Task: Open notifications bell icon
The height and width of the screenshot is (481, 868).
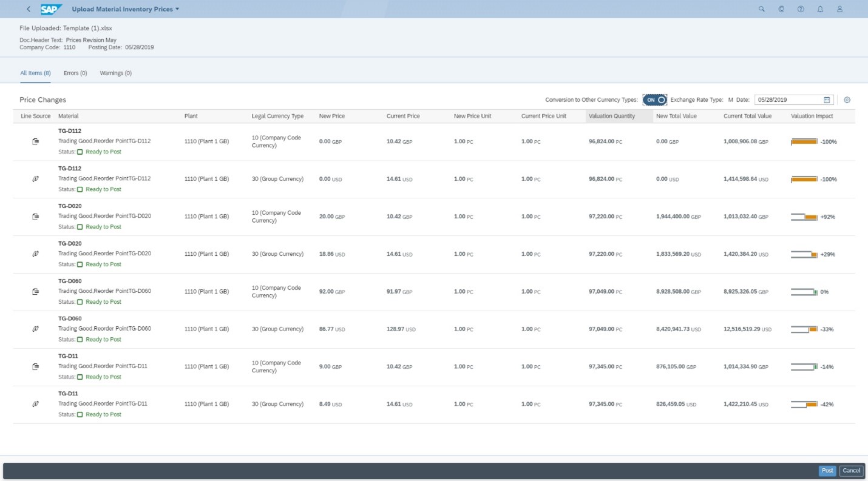Action: [820, 9]
